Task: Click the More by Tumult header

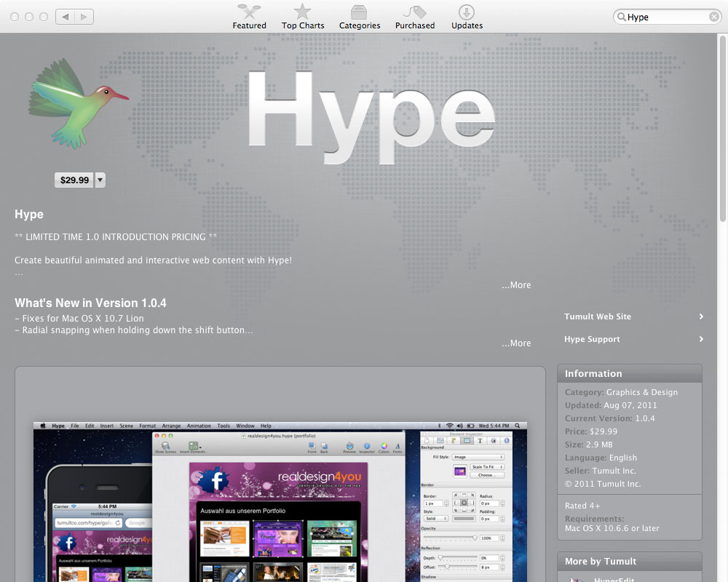Action: (x=630, y=561)
